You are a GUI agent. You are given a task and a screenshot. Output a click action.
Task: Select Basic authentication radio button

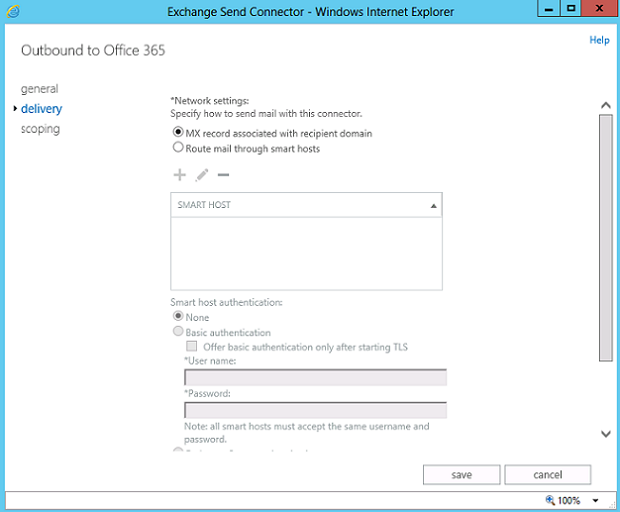(178, 331)
